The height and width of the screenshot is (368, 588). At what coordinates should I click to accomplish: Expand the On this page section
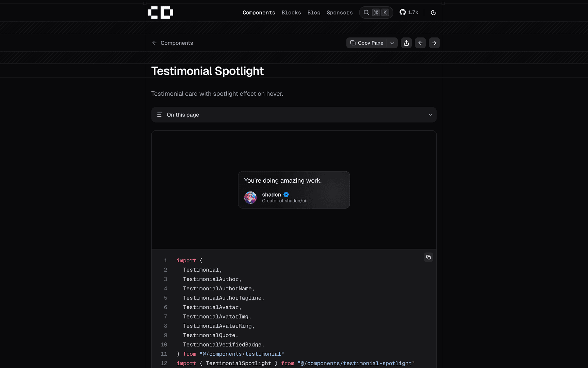tap(294, 115)
